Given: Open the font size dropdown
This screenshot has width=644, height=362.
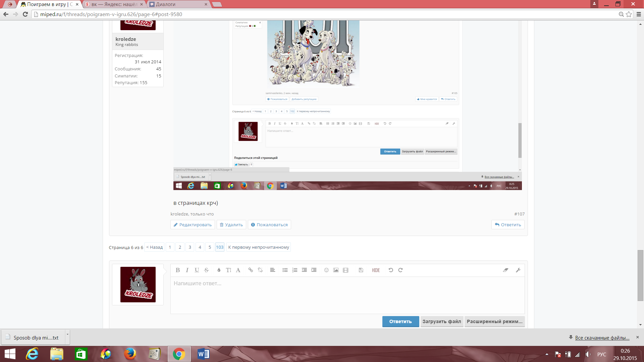Looking at the screenshot, I should pos(228,270).
